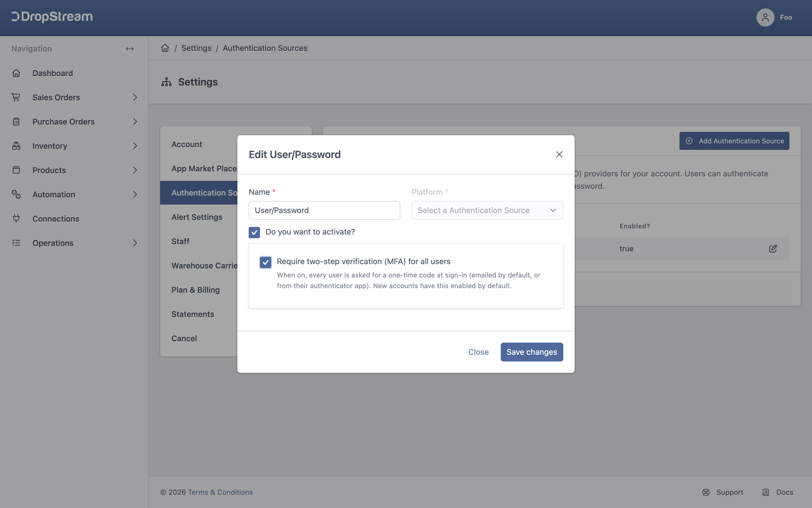Click the Support lifebuoy icon
Image resolution: width=812 pixels, height=508 pixels.
pos(706,492)
